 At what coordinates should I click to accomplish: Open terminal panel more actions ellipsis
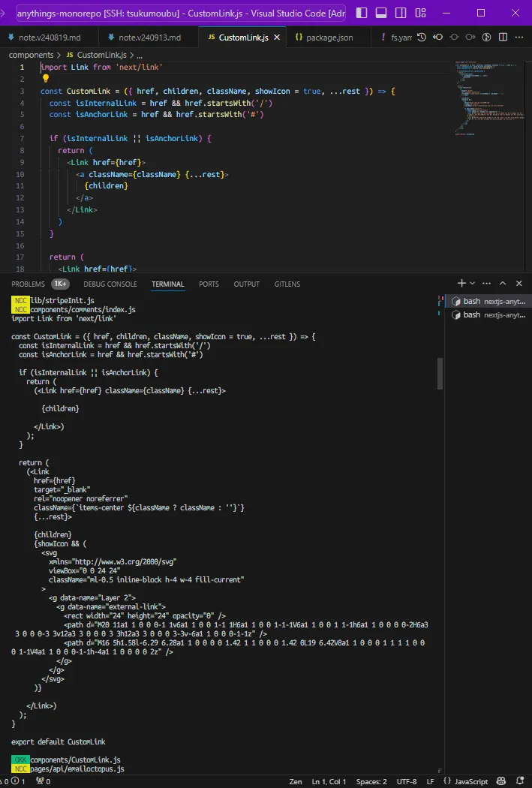(x=487, y=284)
